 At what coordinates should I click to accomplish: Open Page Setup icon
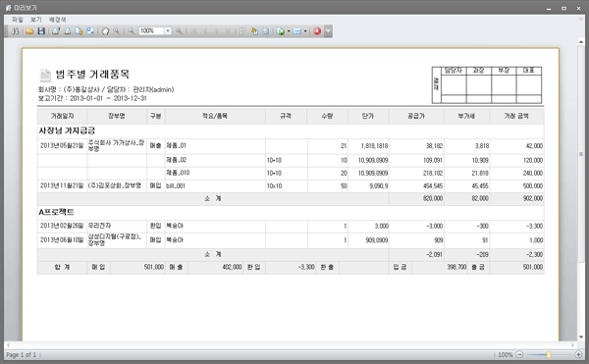[79, 31]
